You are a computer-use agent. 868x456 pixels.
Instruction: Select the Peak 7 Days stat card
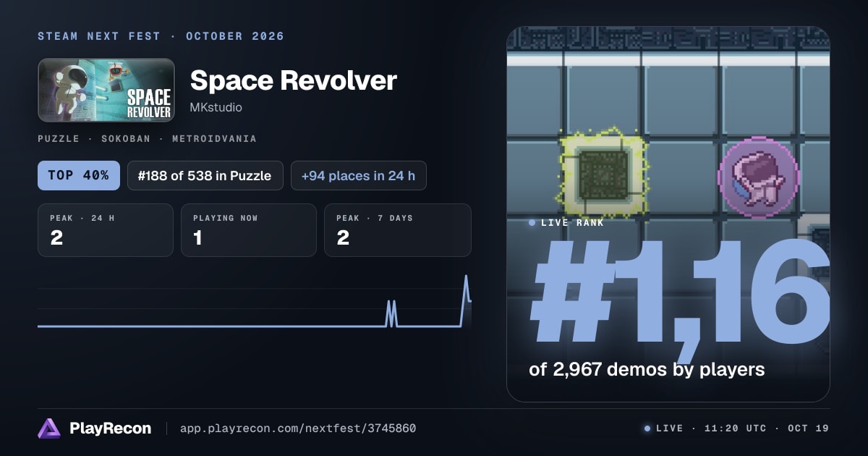coord(398,230)
